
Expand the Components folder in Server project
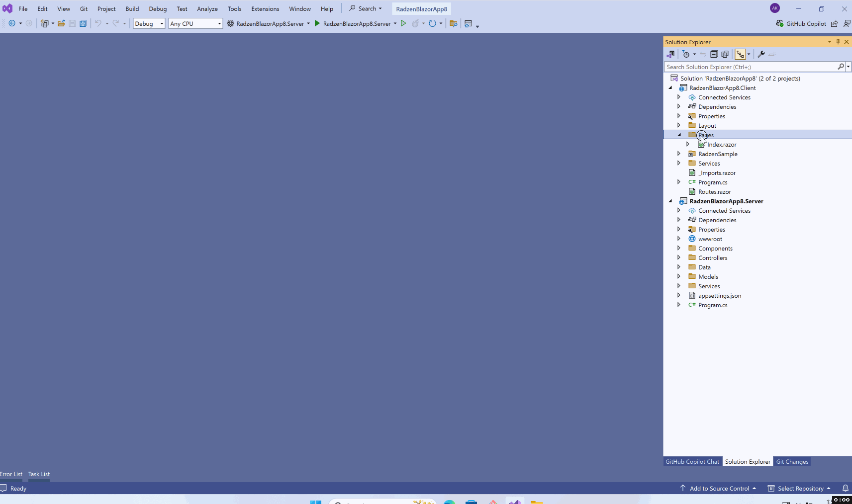(x=679, y=248)
